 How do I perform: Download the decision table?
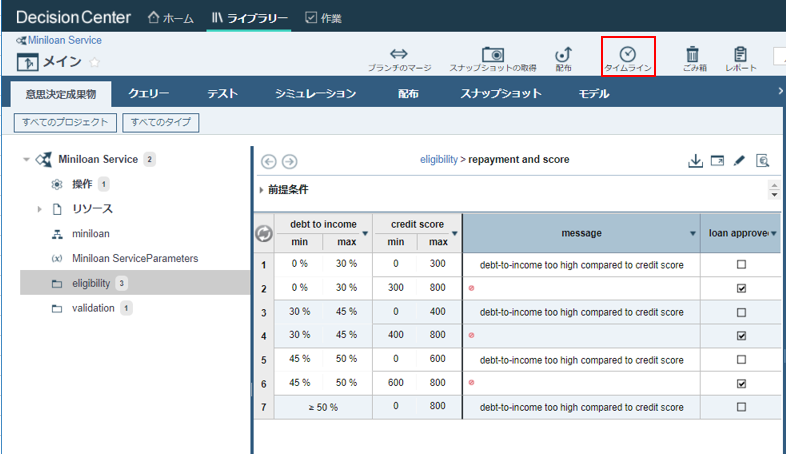[x=695, y=161]
